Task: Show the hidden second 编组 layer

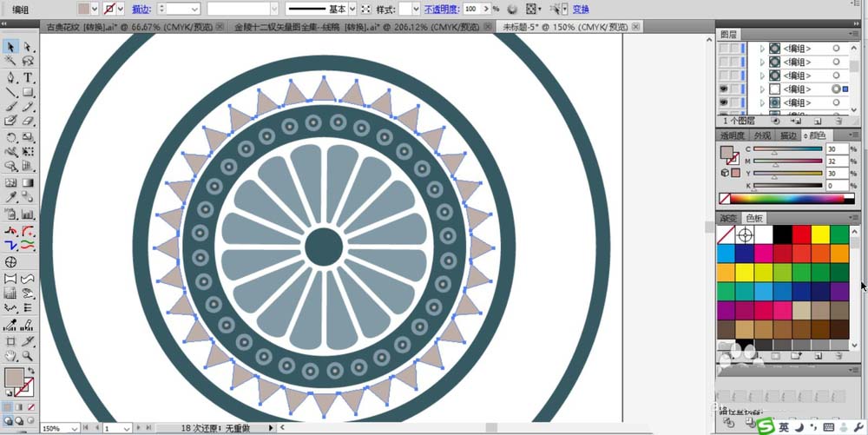Action: point(723,62)
